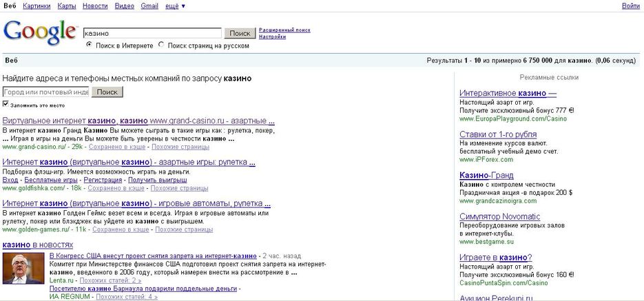This screenshot has width=644, height=301.
Task: Open cached copy of grand-casino.ru result
Action: 117,147
